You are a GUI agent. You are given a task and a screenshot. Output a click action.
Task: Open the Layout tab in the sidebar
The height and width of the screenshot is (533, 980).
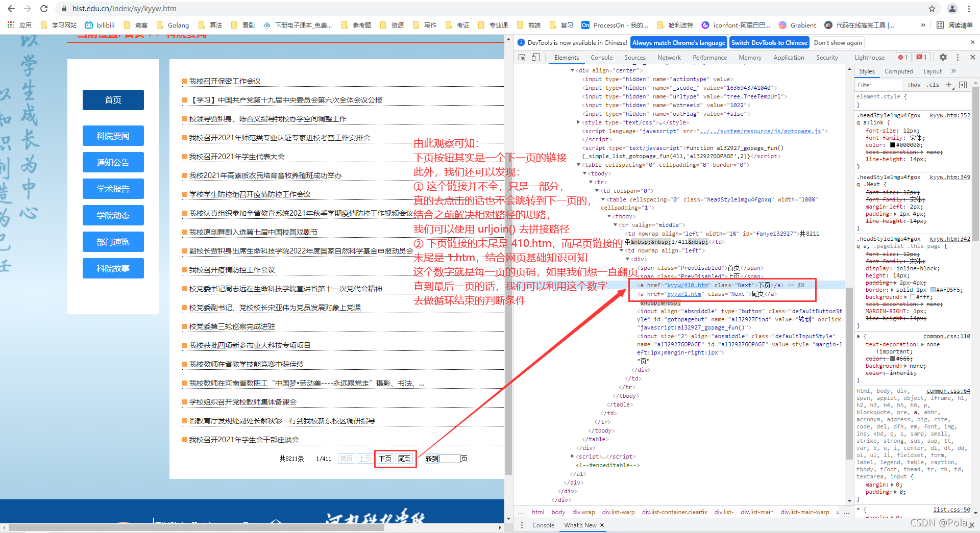pyautogui.click(x=932, y=71)
